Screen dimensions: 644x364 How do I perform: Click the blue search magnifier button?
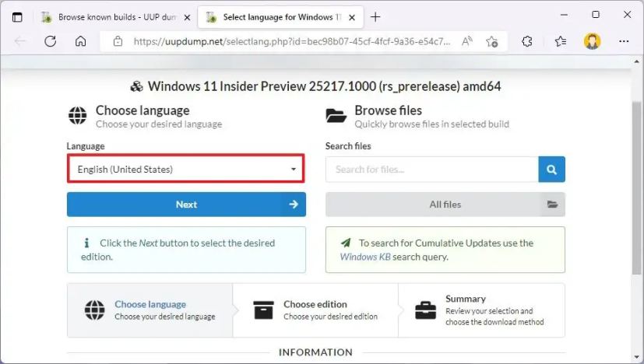551,169
